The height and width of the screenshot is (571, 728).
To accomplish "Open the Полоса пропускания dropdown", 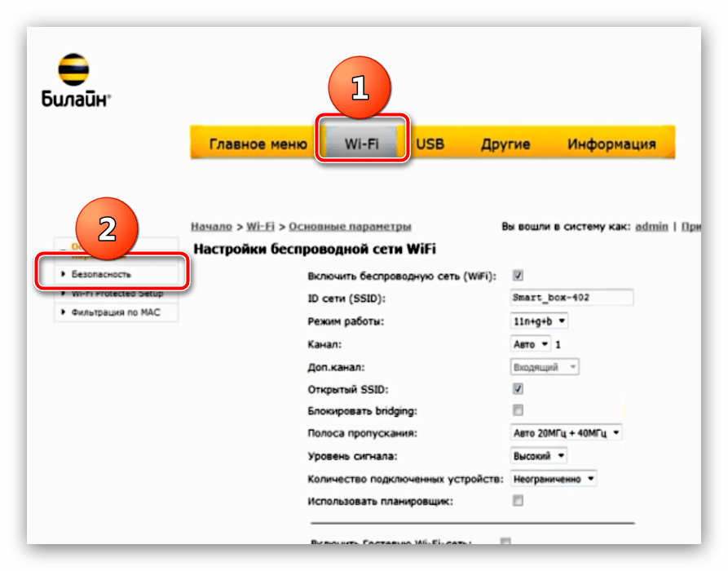I will coord(566,433).
